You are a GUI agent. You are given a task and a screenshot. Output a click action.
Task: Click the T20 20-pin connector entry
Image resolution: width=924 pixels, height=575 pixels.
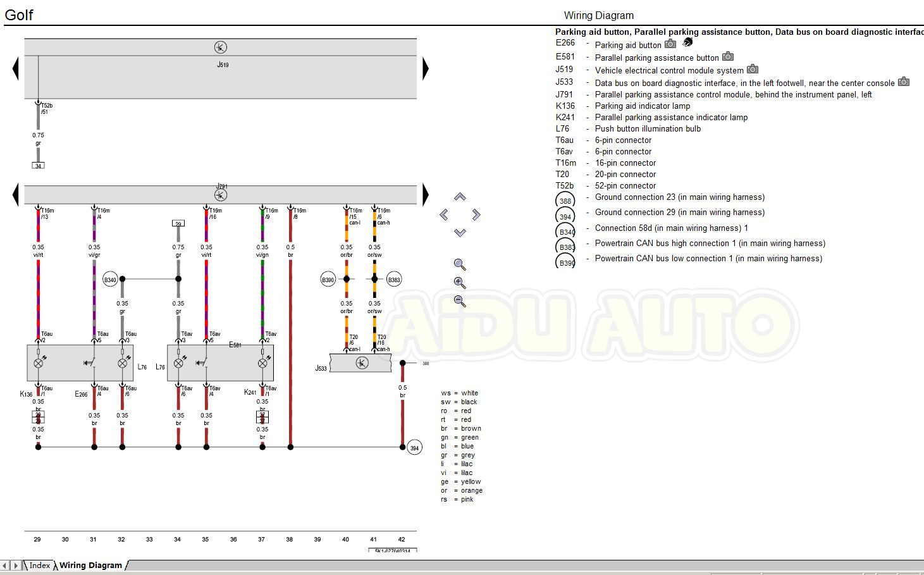point(606,174)
